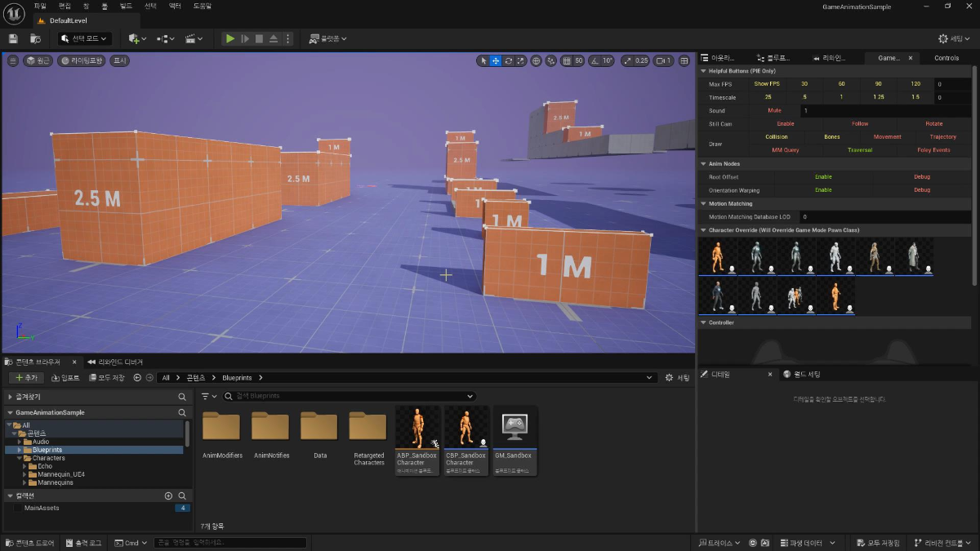Open the selection mode dropdown
Image resolution: width=980 pixels, height=551 pixels.
[x=85, y=38]
